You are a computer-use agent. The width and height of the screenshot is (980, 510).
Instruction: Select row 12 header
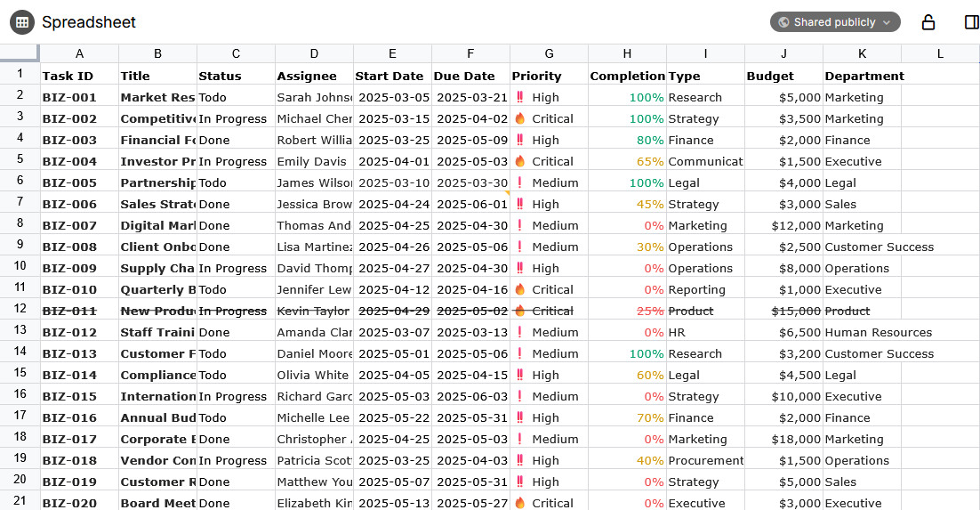(x=20, y=311)
